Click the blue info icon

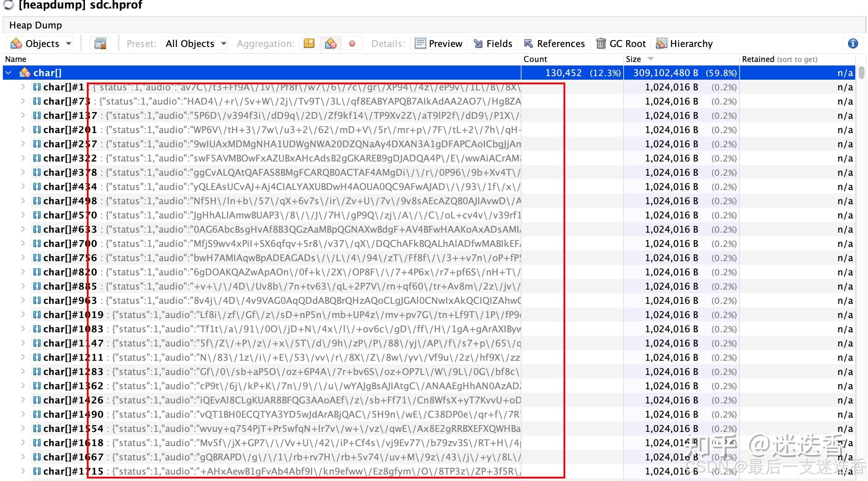pyautogui.click(x=853, y=43)
